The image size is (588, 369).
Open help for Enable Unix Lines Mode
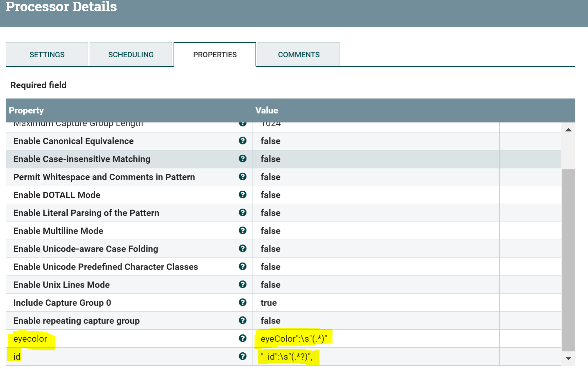[243, 285]
